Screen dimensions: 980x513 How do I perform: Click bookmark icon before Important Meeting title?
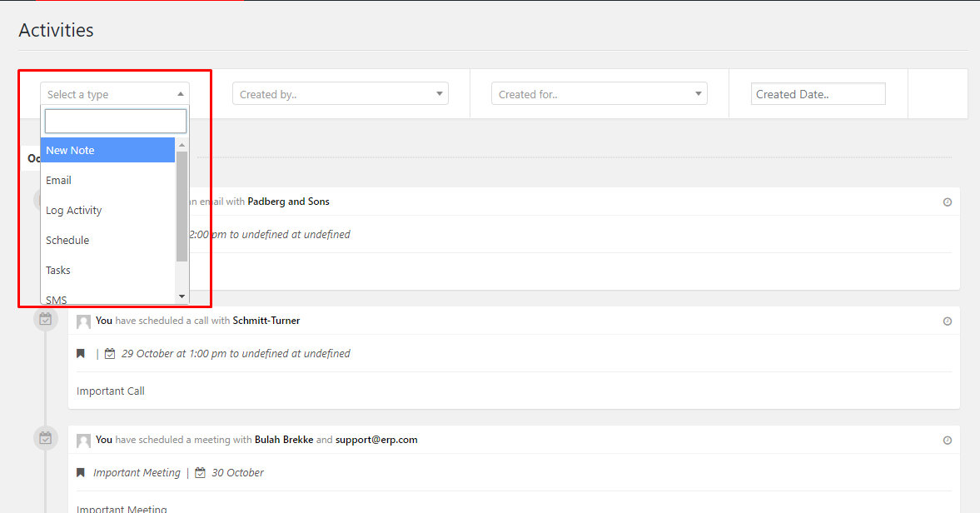(81, 473)
